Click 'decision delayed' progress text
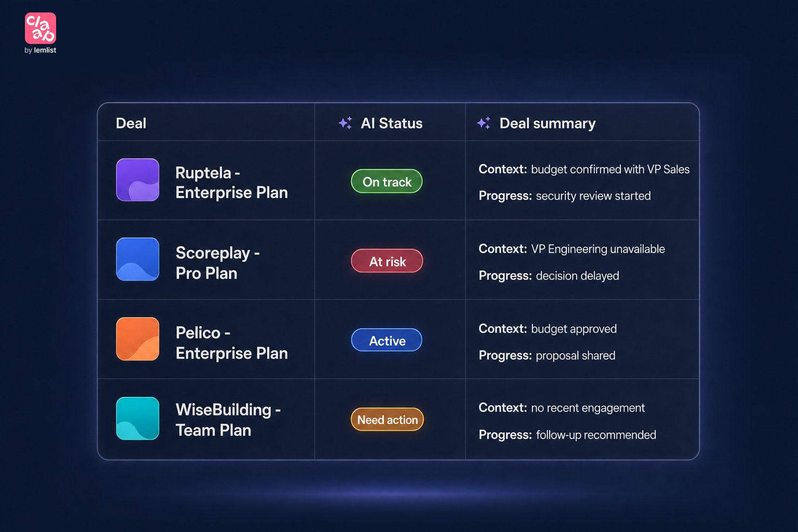798x532 pixels. (x=577, y=276)
